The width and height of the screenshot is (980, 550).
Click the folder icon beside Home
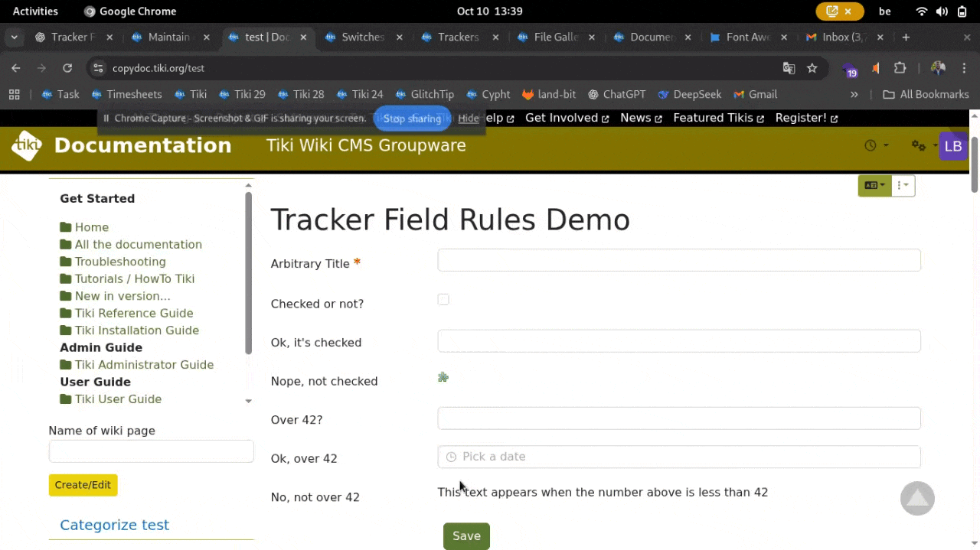[66, 227]
